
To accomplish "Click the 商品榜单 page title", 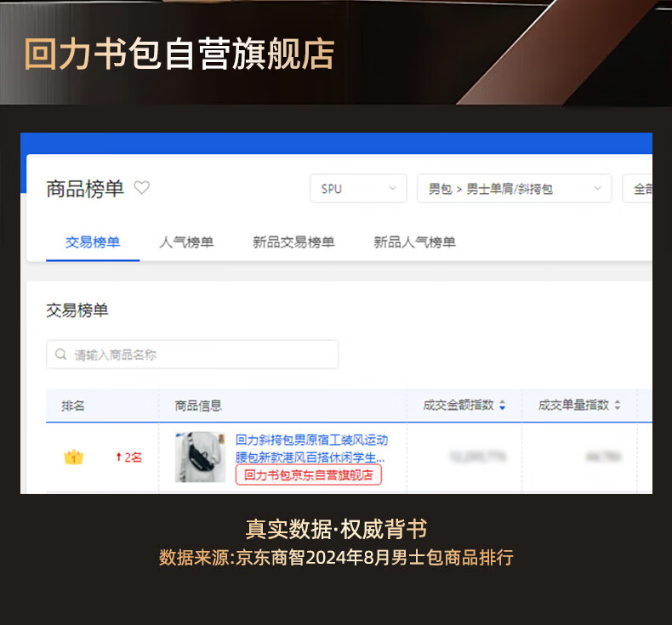I will (x=85, y=189).
